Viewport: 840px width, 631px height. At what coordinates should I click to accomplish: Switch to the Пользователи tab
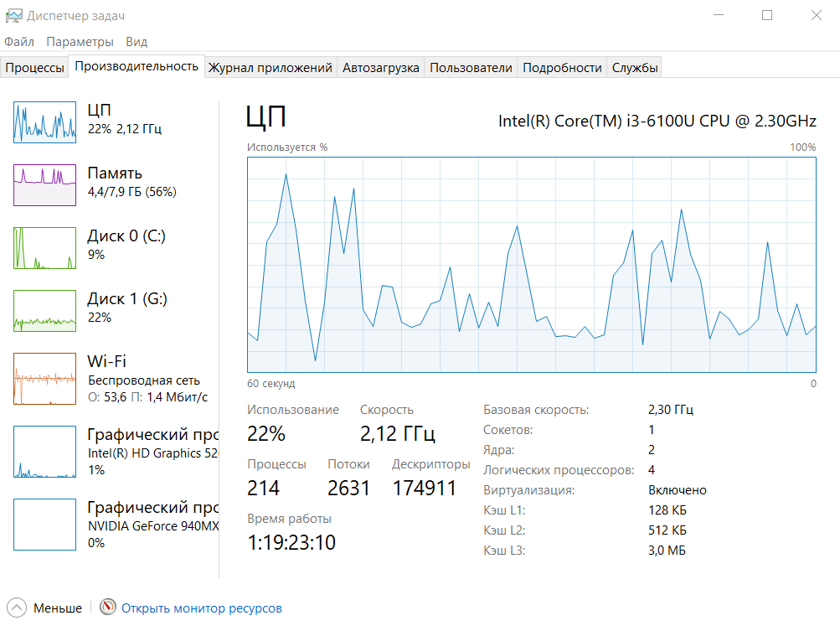472,68
